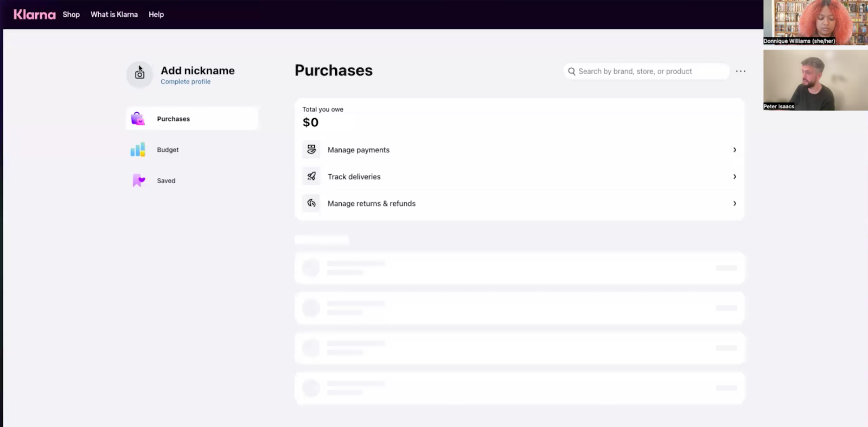The width and height of the screenshot is (868, 427).
Task: Click the $0 amount owed
Action: (310, 122)
